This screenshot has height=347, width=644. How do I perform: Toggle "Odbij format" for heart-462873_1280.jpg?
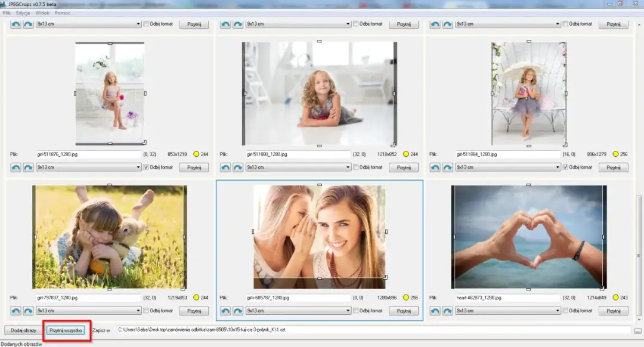(x=566, y=311)
